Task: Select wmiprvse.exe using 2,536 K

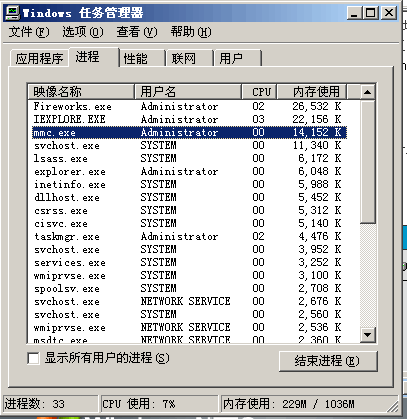Action: click(189, 327)
